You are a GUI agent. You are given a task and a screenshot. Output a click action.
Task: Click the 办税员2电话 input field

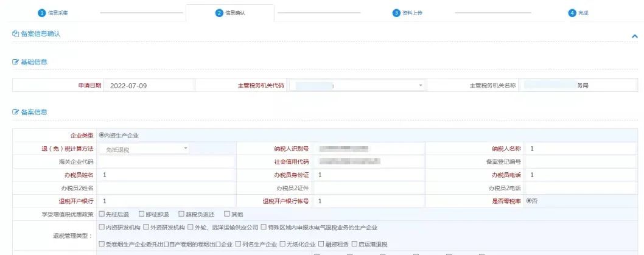[x=581, y=188]
